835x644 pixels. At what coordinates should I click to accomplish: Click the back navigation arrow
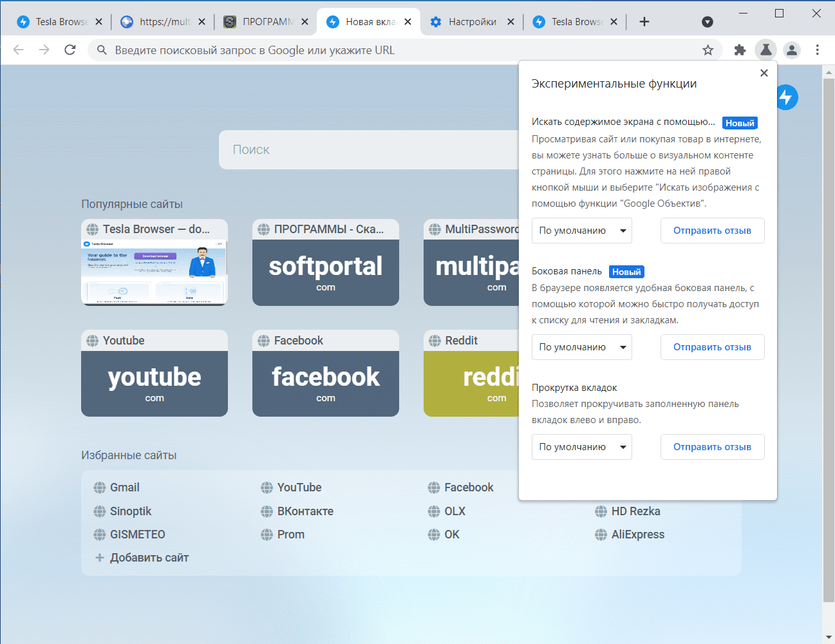[x=19, y=50]
